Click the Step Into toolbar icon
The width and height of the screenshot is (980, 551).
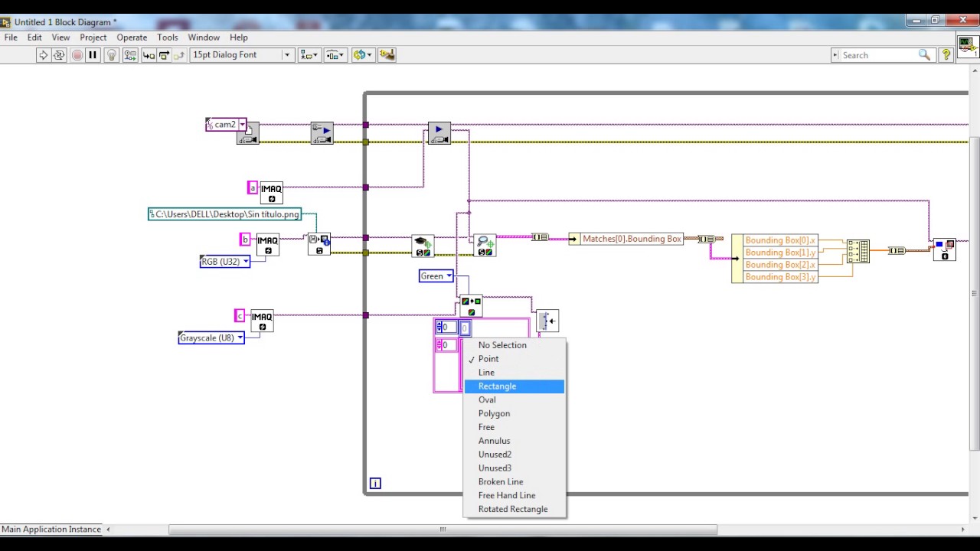149,55
